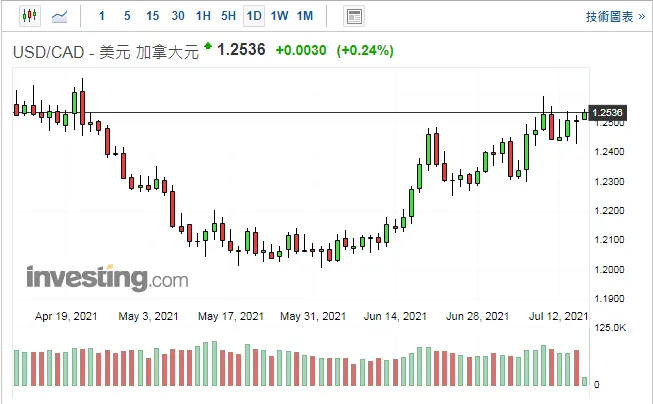Select the 30 minute interval
The height and width of the screenshot is (404, 653).
click(x=178, y=16)
